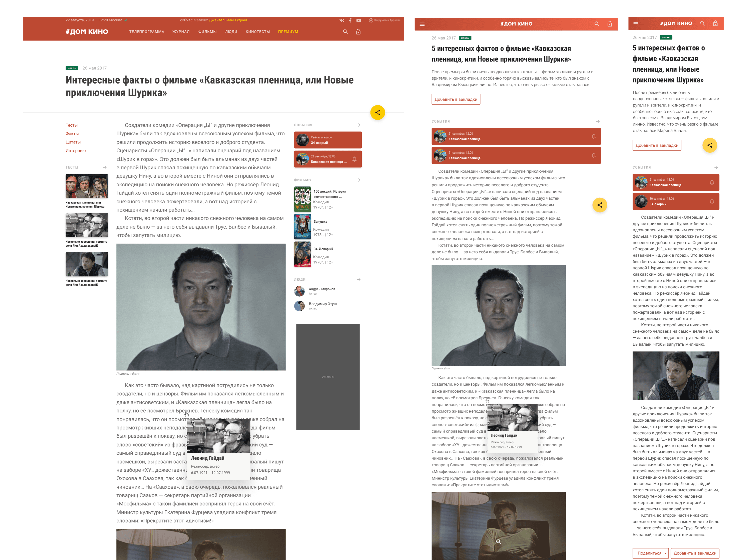Open the Поделиться dropdown button
The width and height of the screenshot is (747, 560).
651,553
